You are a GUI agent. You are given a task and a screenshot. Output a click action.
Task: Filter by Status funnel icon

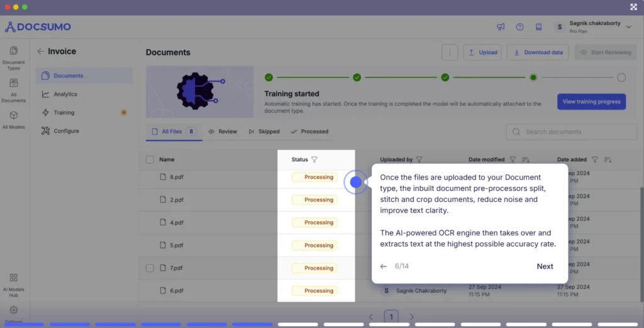click(x=314, y=159)
